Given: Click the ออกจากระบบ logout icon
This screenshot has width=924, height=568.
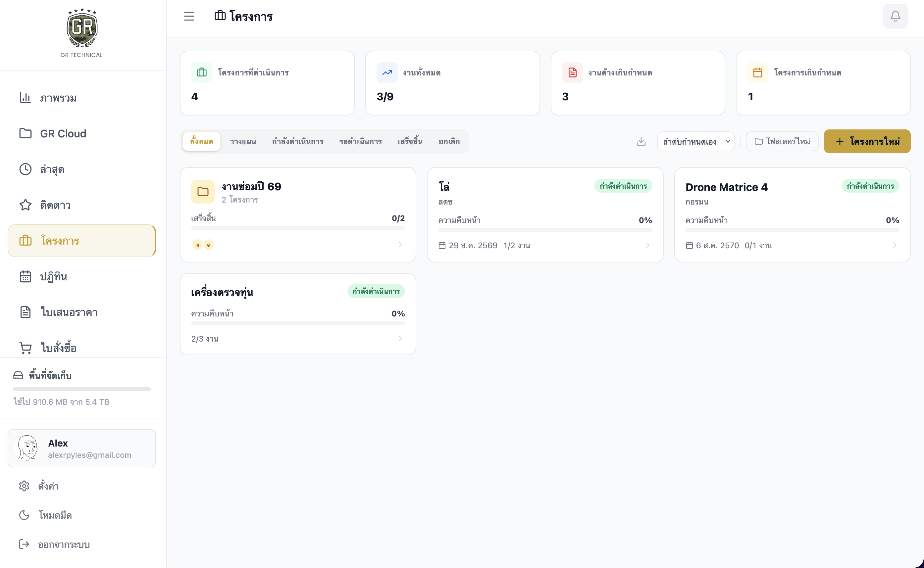Looking at the screenshot, I should 24,544.
